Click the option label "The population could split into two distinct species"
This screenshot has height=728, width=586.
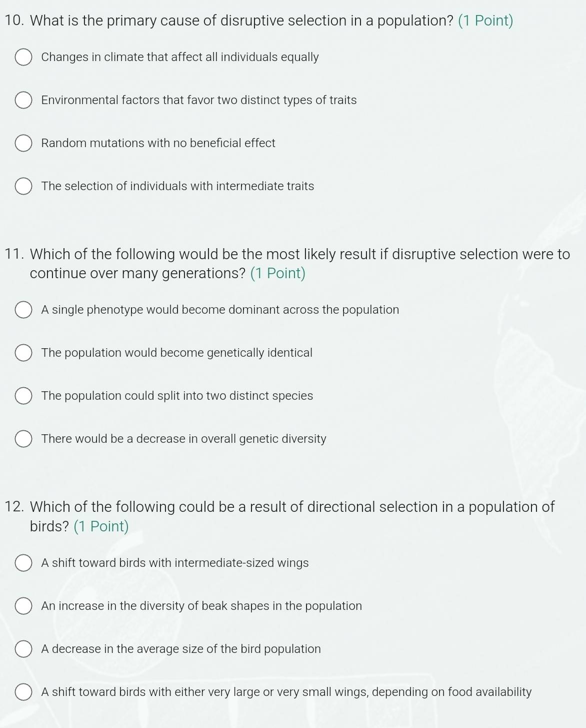tap(177, 396)
